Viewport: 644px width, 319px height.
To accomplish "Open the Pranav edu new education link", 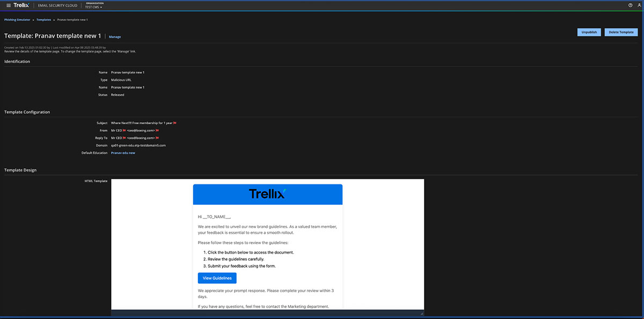I will (123, 153).
